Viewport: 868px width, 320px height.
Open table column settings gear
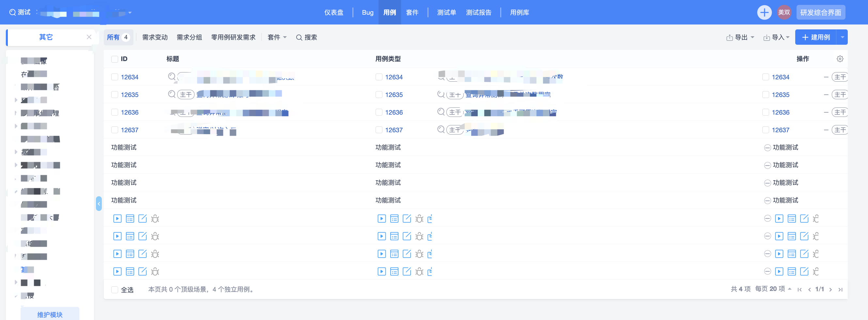(840, 59)
